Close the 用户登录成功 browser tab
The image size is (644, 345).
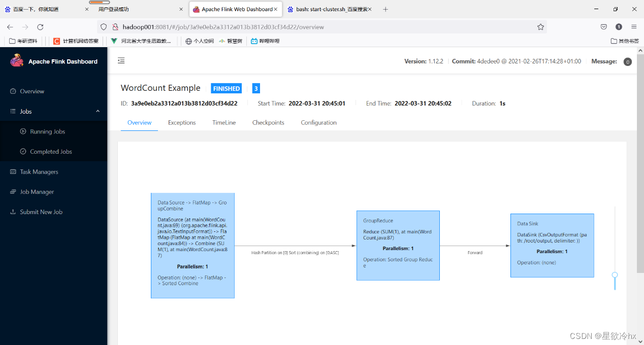181,9
